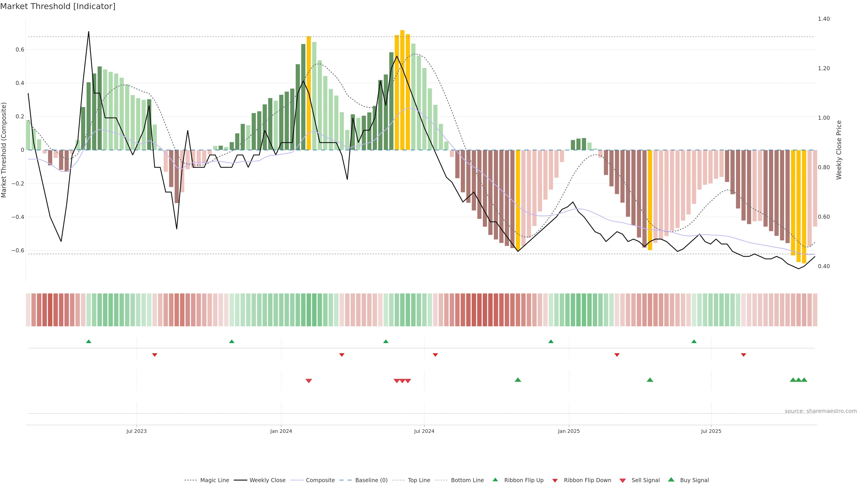Image resolution: width=868 pixels, height=488 pixels.
Task: Click the buy signal triangle near Oct 2024
Action: pos(518,380)
